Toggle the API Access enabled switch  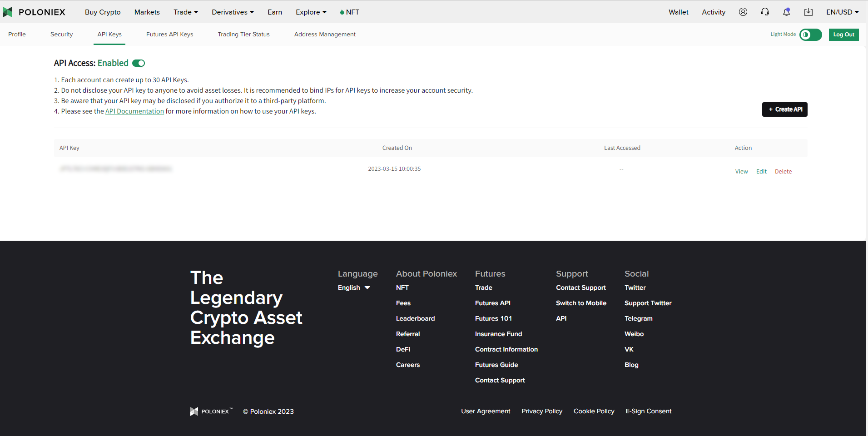(x=139, y=63)
